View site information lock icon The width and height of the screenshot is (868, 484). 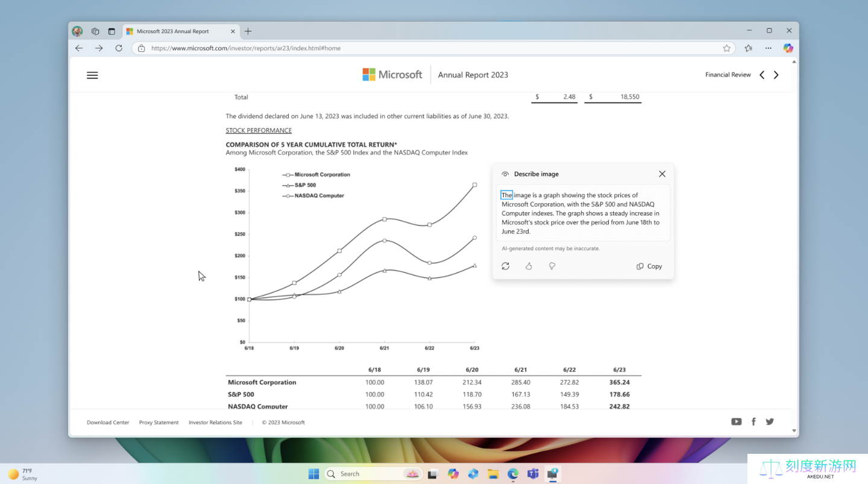[x=141, y=48]
